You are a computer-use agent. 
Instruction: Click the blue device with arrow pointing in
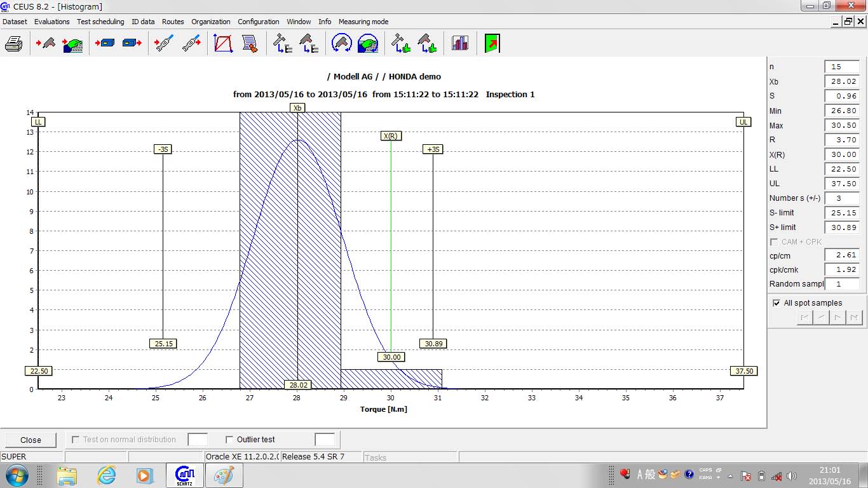pos(105,44)
